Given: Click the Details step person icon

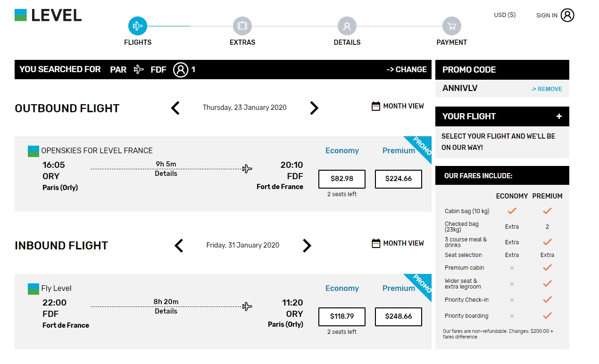Looking at the screenshot, I should (x=347, y=26).
